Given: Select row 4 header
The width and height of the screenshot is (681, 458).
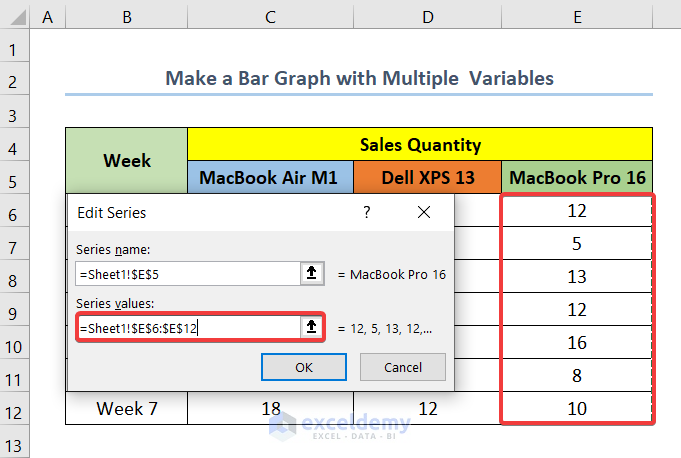Looking at the screenshot, I should pyautogui.click(x=14, y=145).
